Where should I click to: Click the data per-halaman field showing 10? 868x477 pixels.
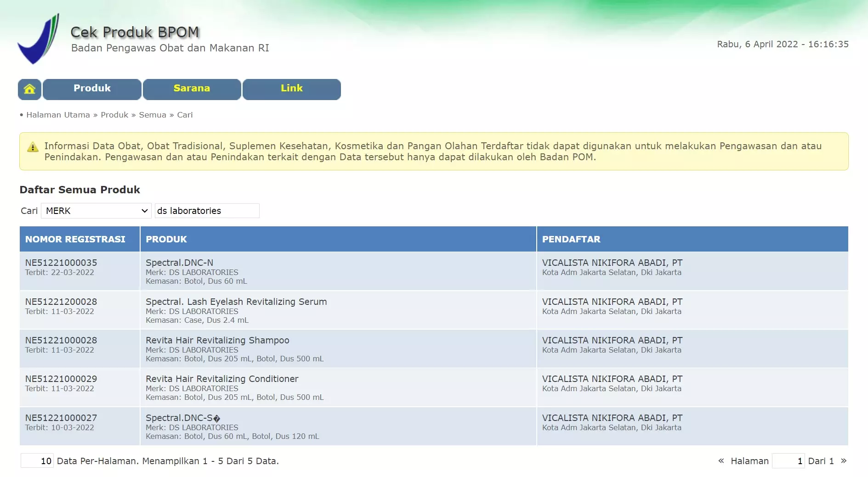pos(37,461)
